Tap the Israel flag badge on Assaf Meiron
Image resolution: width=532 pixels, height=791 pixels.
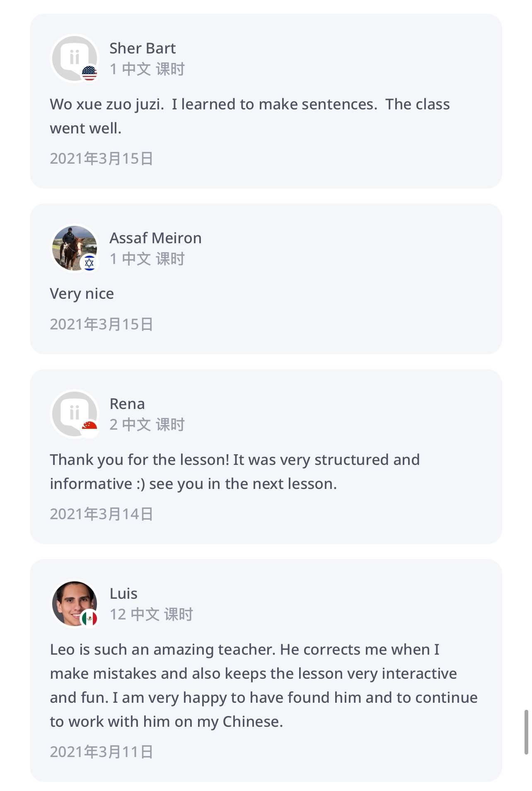(x=89, y=263)
